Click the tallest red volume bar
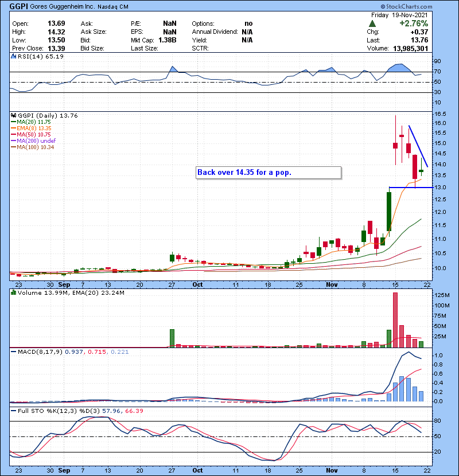Image resolution: width=459 pixels, height=476 pixels. pos(395,320)
